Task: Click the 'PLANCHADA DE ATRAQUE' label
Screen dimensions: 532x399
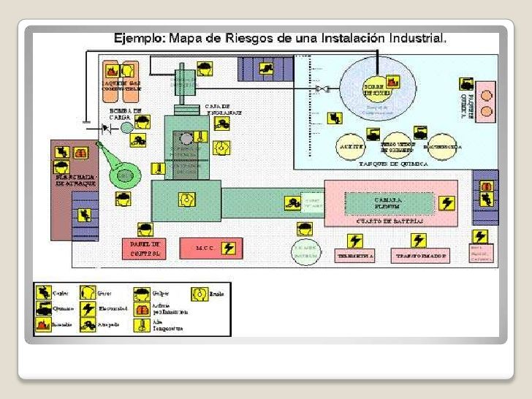Action: (x=76, y=180)
